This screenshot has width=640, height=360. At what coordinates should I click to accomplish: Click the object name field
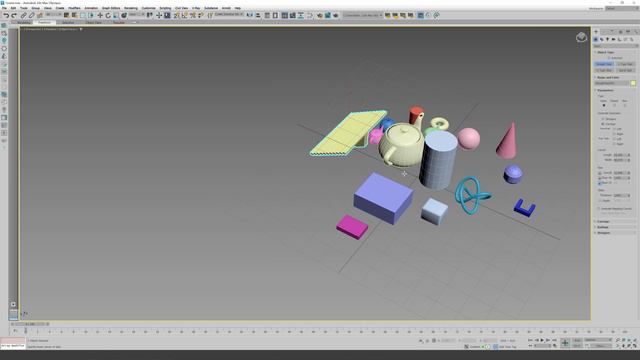[x=611, y=83]
